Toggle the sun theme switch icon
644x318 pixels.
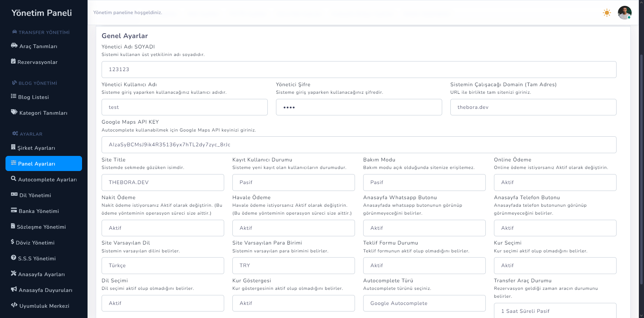tap(607, 13)
